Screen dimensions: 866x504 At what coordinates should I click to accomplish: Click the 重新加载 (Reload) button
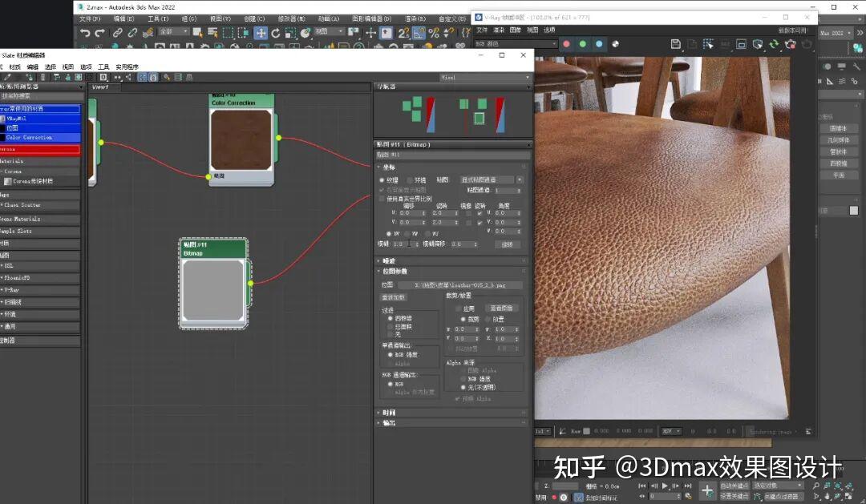394,297
